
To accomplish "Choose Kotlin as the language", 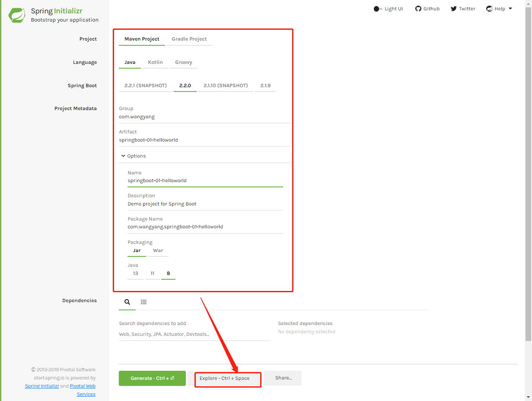I will click(x=155, y=62).
